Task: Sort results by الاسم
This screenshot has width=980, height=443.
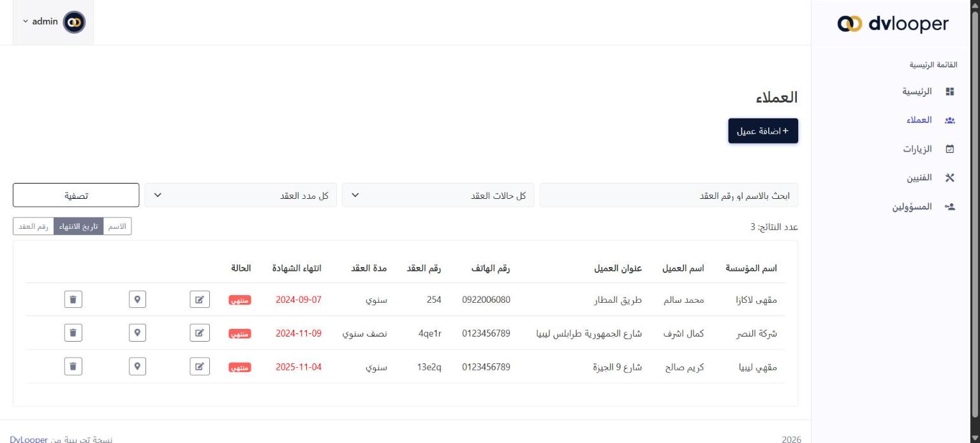Action: pyautogui.click(x=117, y=226)
